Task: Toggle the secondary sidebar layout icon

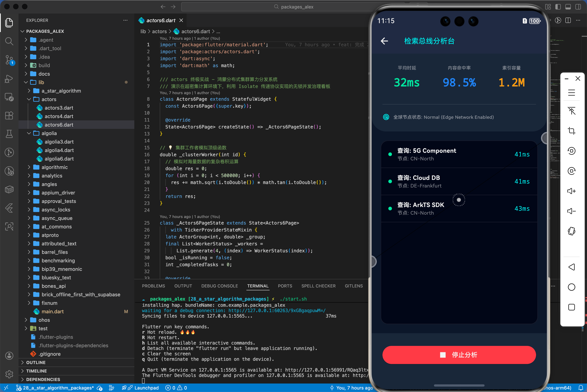Action: (x=578, y=7)
